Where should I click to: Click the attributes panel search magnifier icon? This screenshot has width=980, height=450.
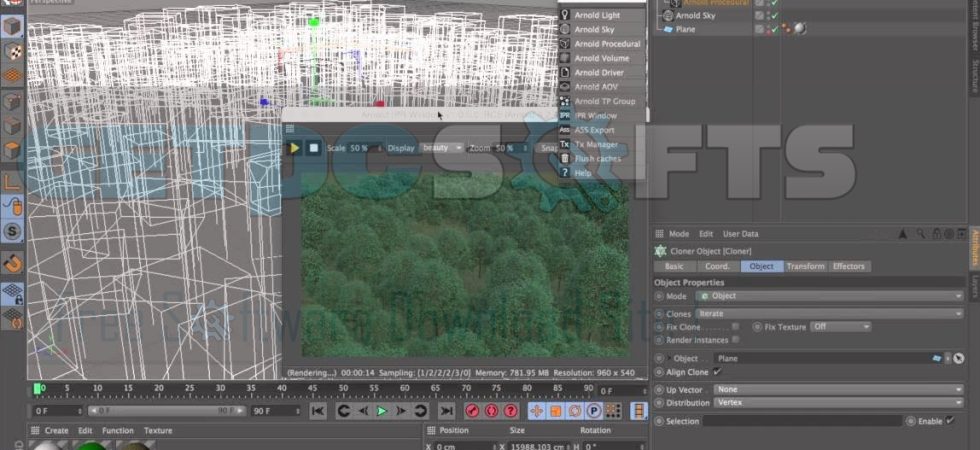922,234
